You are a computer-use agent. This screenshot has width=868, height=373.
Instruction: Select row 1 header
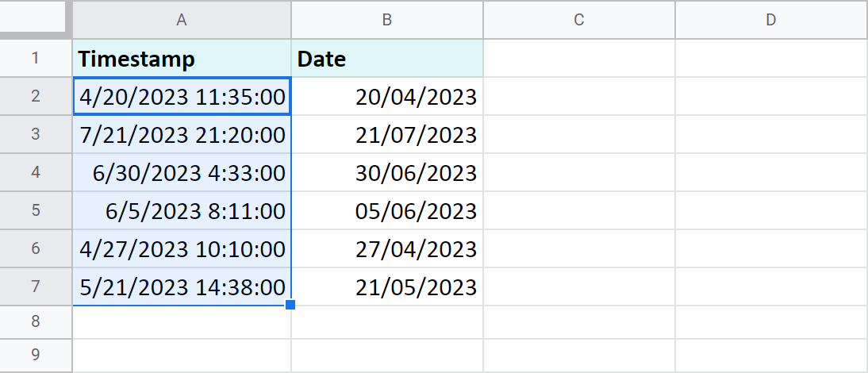click(x=35, y=58)
